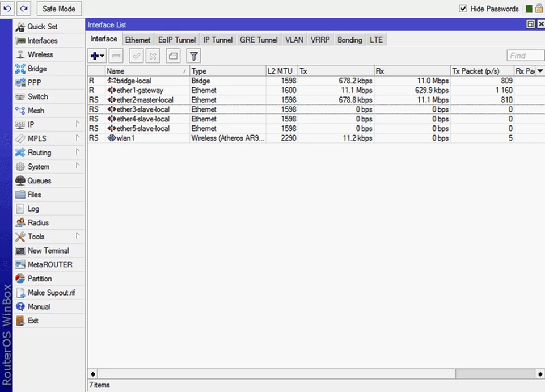Expand the Routing submenu arrow
The width and height of the screenshot is (545, 392).
pos(78,152)
